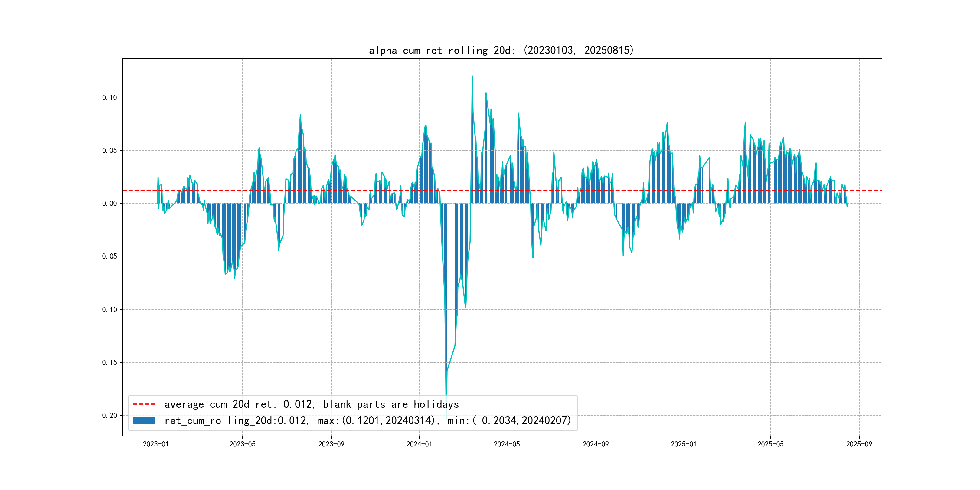Click the 2024-01 x-axis date label

click(419, 444)
